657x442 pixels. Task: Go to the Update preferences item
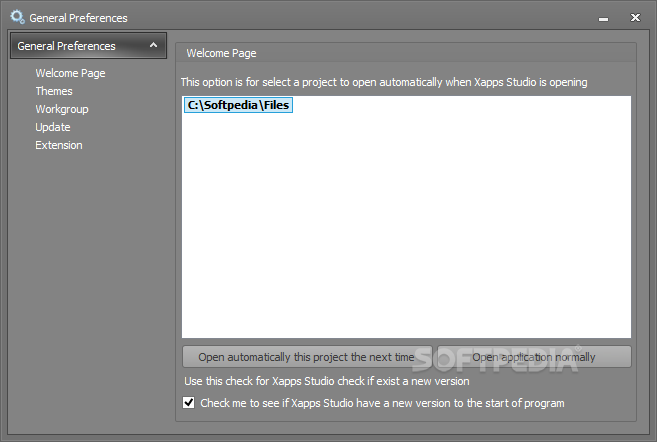52,127
